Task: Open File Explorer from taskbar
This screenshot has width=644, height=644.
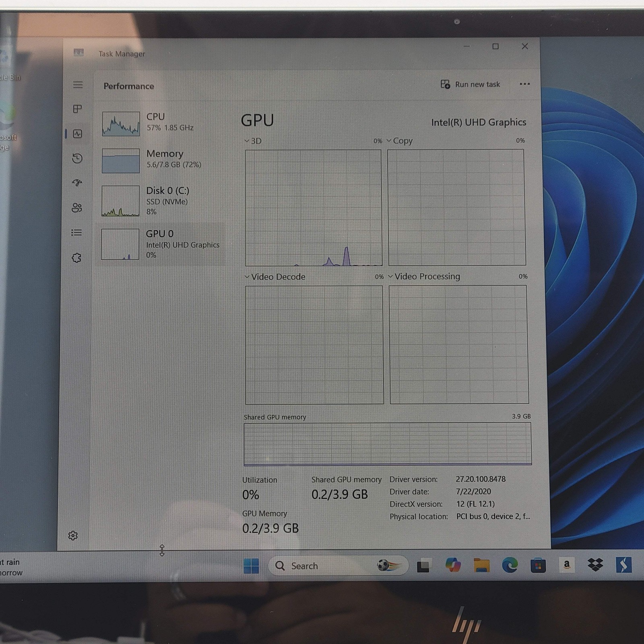Action: pyautogui.click(x=481, y=565)
